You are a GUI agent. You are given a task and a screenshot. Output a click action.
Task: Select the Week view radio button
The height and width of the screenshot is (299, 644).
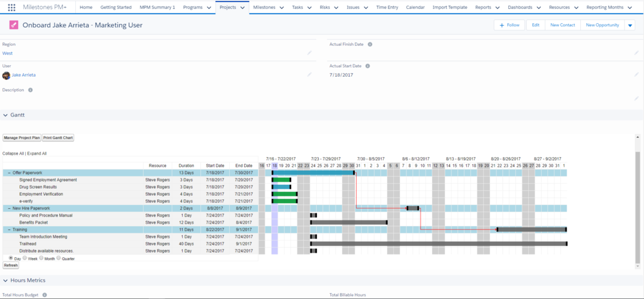point(24,258)
